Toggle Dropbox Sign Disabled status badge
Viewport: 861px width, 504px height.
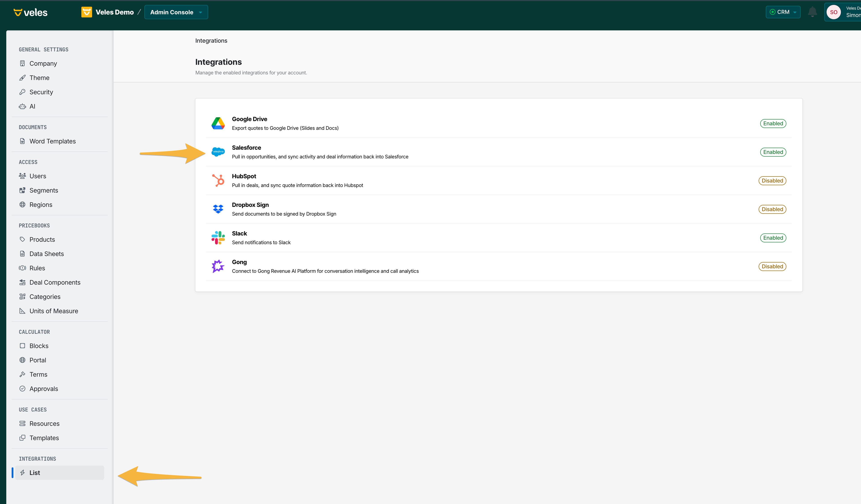click(x=772, y=209)
